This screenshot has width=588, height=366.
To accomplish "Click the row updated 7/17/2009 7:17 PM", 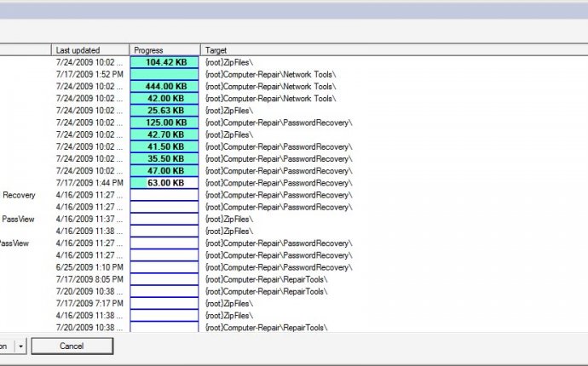I will click(x=90, y=303).
